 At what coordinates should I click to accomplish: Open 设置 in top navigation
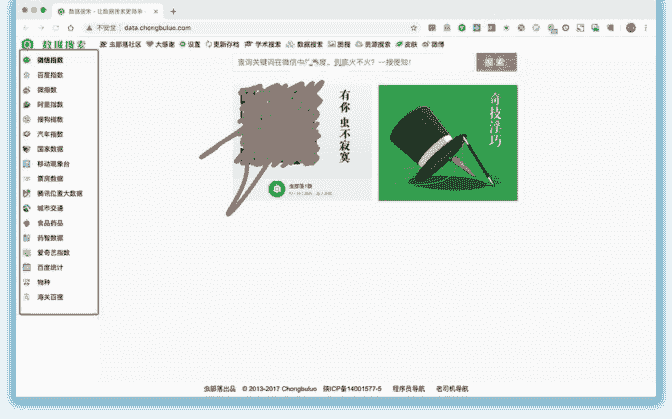click(x=190, y=44)
